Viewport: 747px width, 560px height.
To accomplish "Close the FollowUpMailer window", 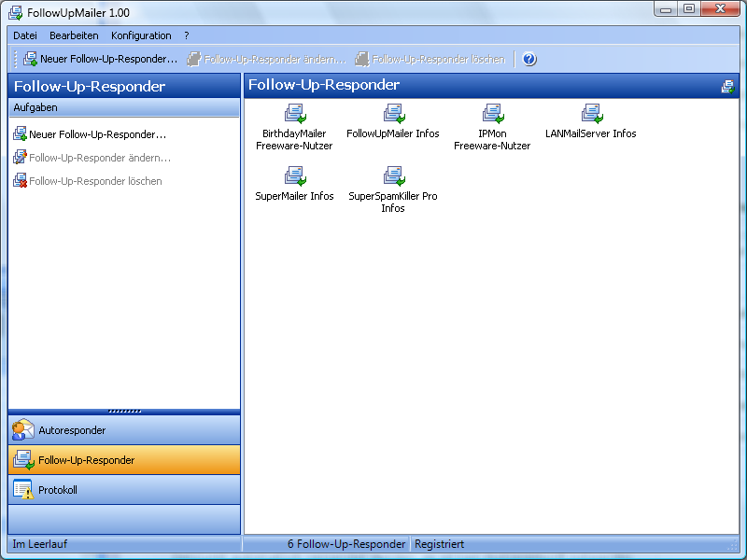I will tap(720, 9).
